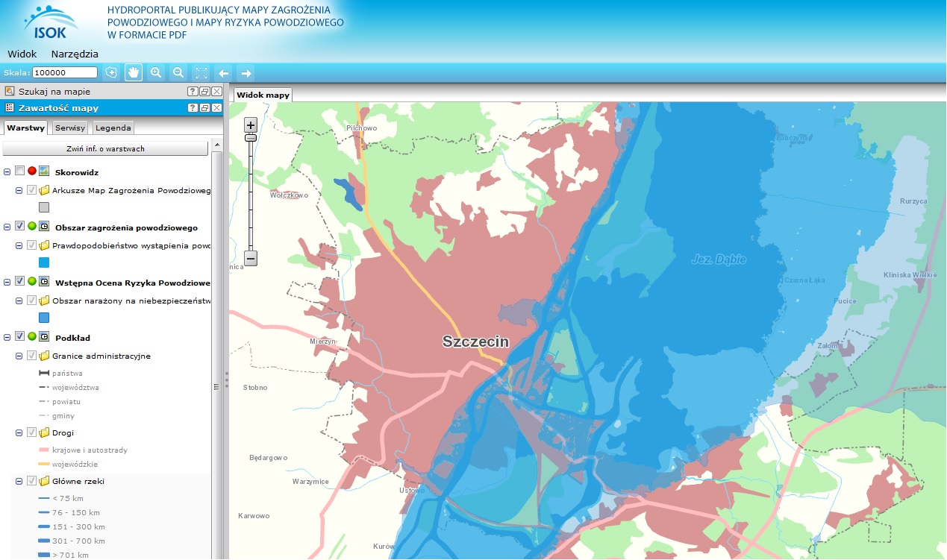Screen dimensions: 947x560
Task: Open help for Zawartość mapy panel
Action: (192, 108)
